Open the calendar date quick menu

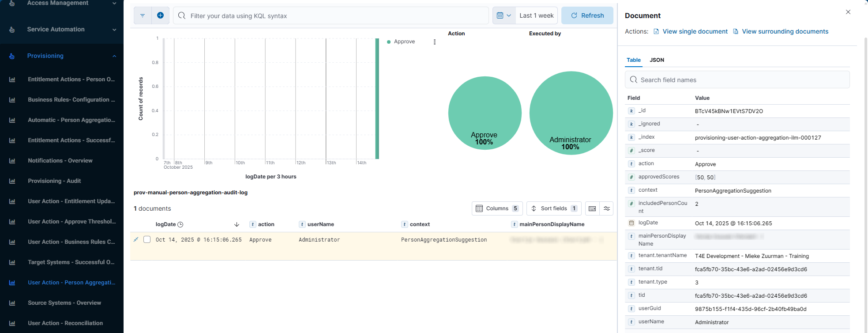(504, 15)
